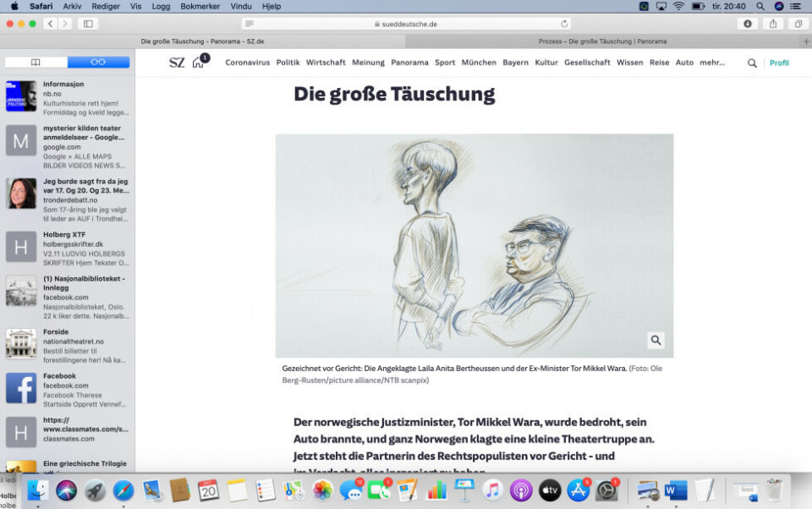Image resolution: width=812 pixels, height=509 pixels.
Task: Switch to the 'Prozess – Die große Täuschung' tab
Action: [602, 41]
